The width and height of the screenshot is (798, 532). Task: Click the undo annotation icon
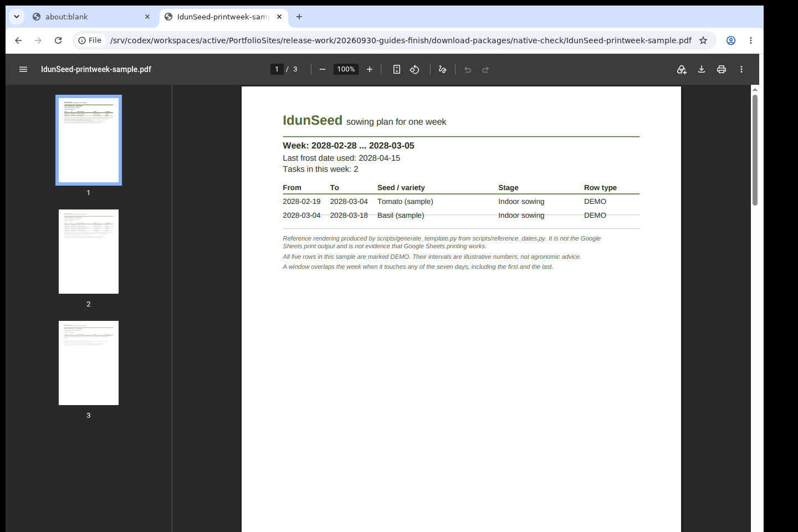tap(468, 69)
